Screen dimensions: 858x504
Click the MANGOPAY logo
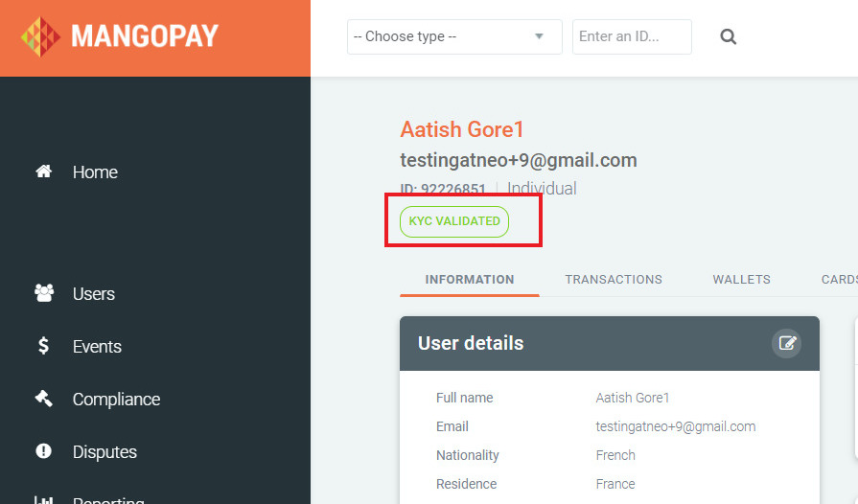[119, 36]
